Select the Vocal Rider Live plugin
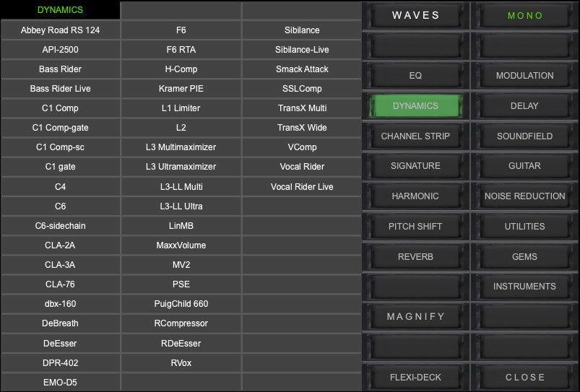 click(x=302, y=187)
